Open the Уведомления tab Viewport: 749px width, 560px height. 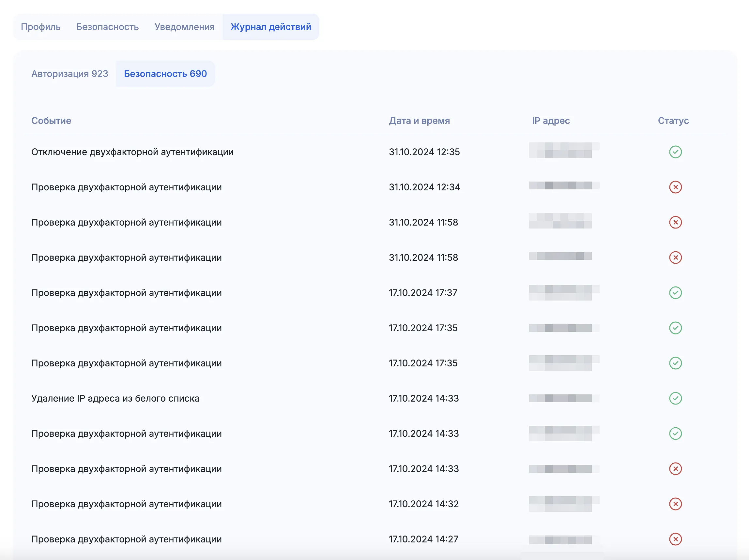coord(185,27)
